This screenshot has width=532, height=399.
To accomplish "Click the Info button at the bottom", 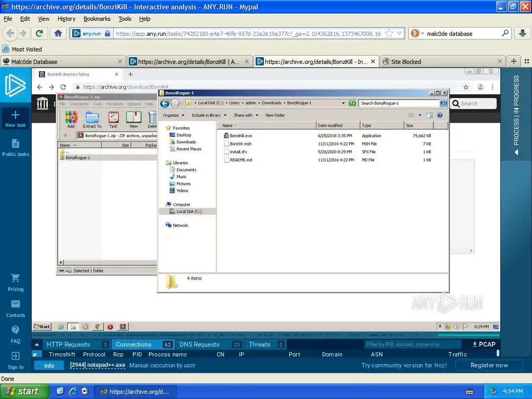I will [x=49, y=366].
